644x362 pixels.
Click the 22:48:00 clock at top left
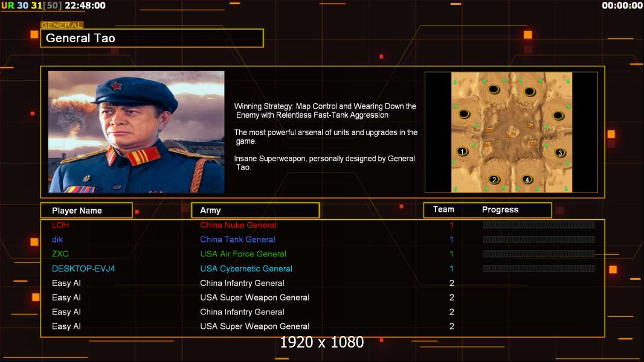click(85, 6)
